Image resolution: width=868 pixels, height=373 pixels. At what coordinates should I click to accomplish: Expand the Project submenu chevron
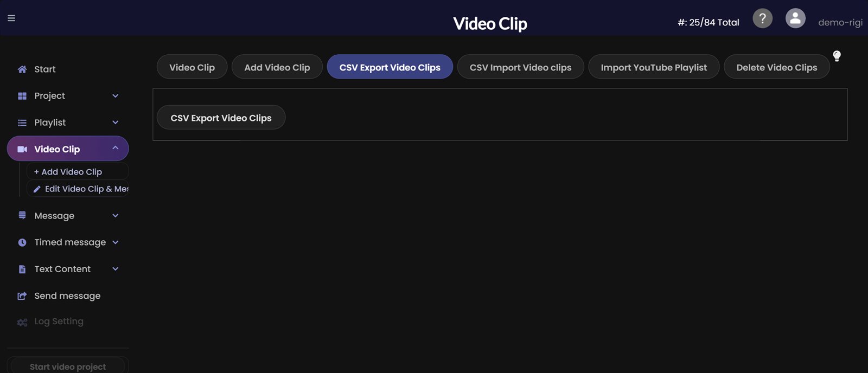point(115,96)
